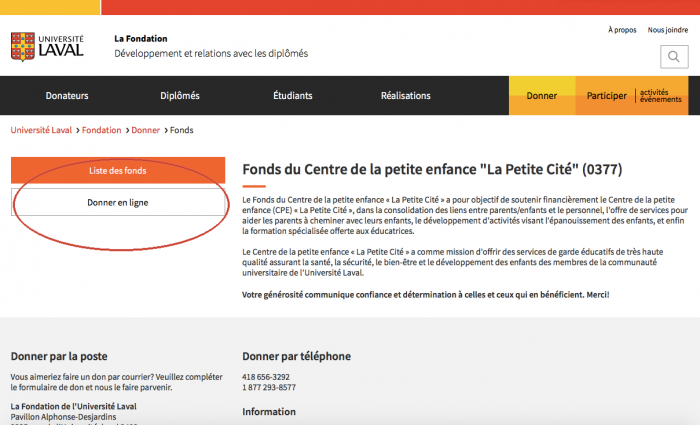Click the Université Laval logo

pyautogui.click(x=47, y=46)
